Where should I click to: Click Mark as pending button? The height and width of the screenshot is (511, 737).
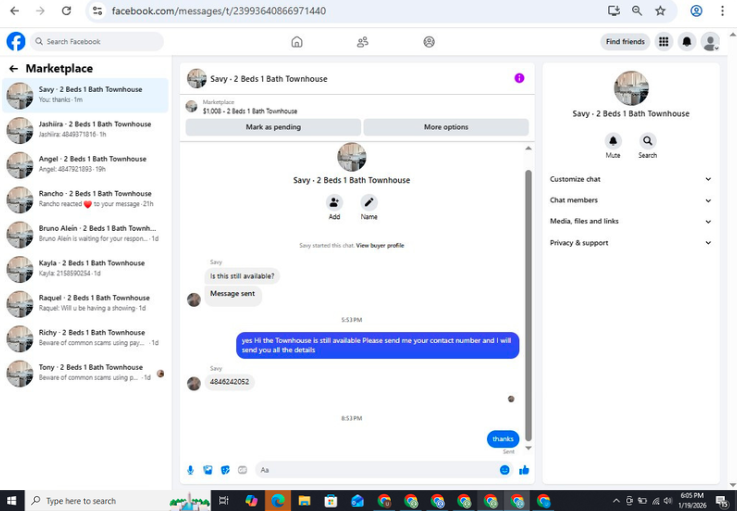[x=273, y=127]
